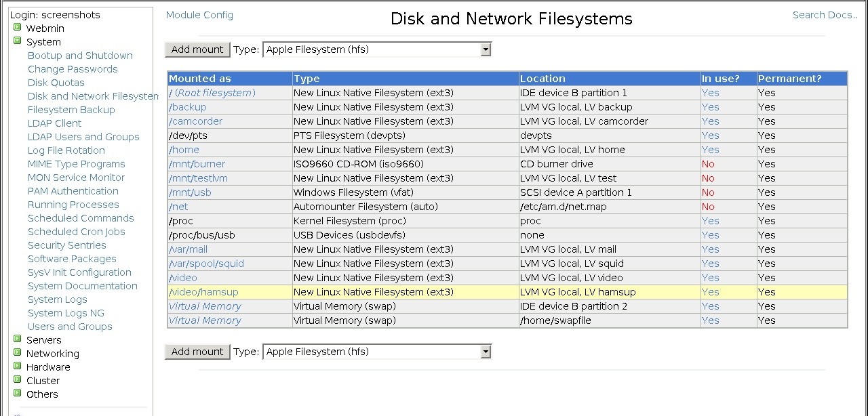Expand the Cluster category icon
The width and height of the screenshot is (868, 416).
click(18, 380)
